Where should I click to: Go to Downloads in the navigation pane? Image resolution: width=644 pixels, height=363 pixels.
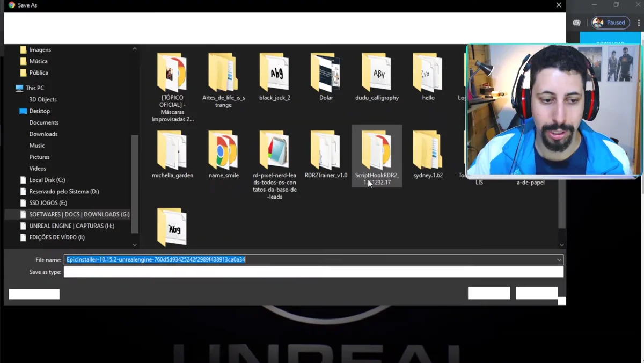(43, 134)
